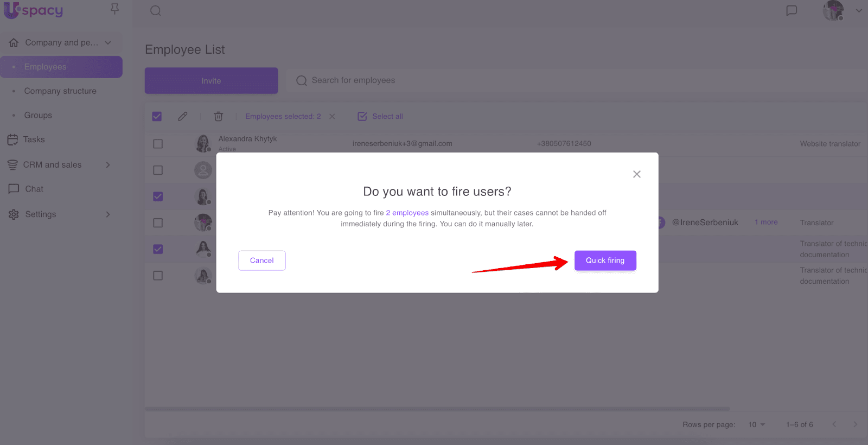
Task: Confirm with the Quick firing button
Action: click(605, 260)
